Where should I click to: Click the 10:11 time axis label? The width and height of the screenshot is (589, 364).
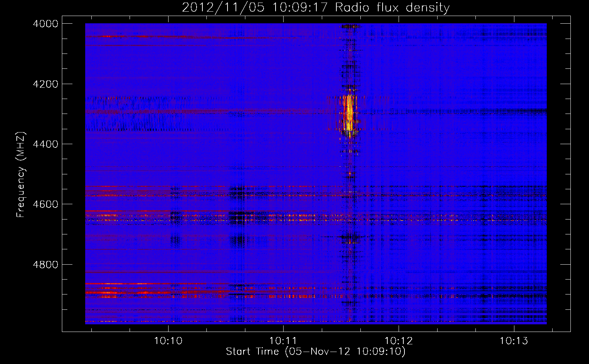click(x=283, y=341)
